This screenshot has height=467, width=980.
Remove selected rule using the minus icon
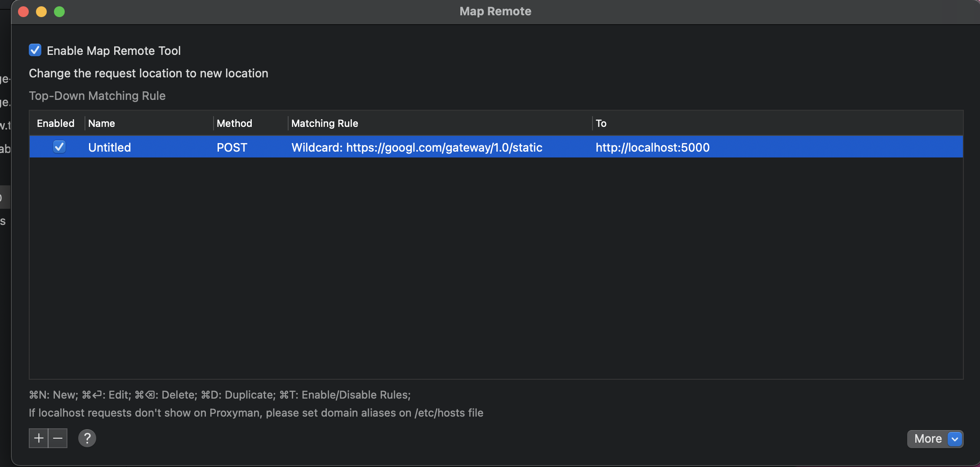click(x=58, y=438)
